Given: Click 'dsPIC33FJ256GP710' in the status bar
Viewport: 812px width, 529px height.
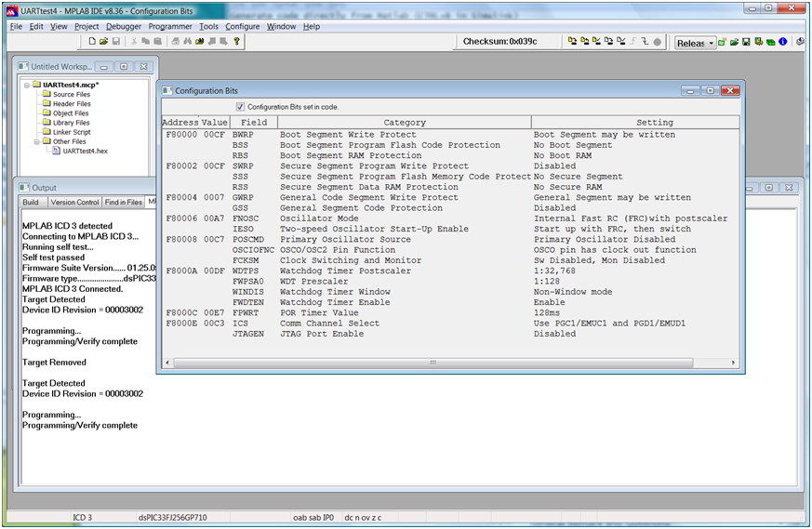Looking at the screenshot, I should point(172,517).
